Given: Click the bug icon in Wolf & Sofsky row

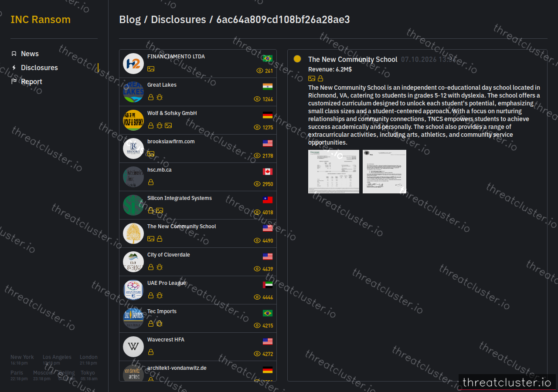Looking at the screenshot, I should 160,125.
